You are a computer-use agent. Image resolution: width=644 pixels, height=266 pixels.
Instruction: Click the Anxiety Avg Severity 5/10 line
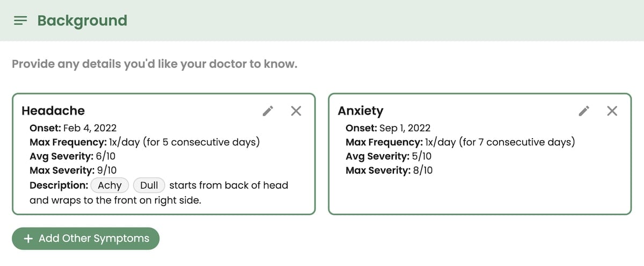pos(389,156)
